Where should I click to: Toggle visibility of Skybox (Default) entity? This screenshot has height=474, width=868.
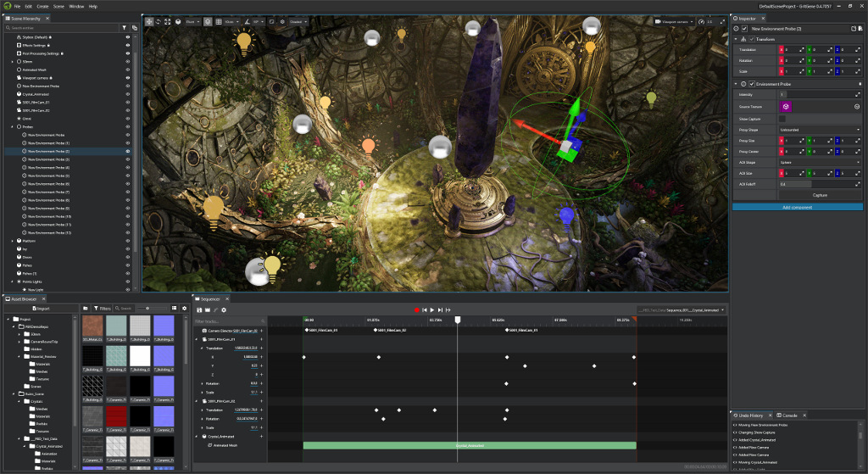click(127, 37)
